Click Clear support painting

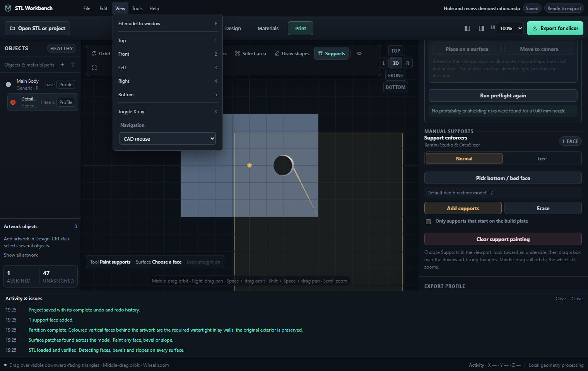[x=503, y=239]
